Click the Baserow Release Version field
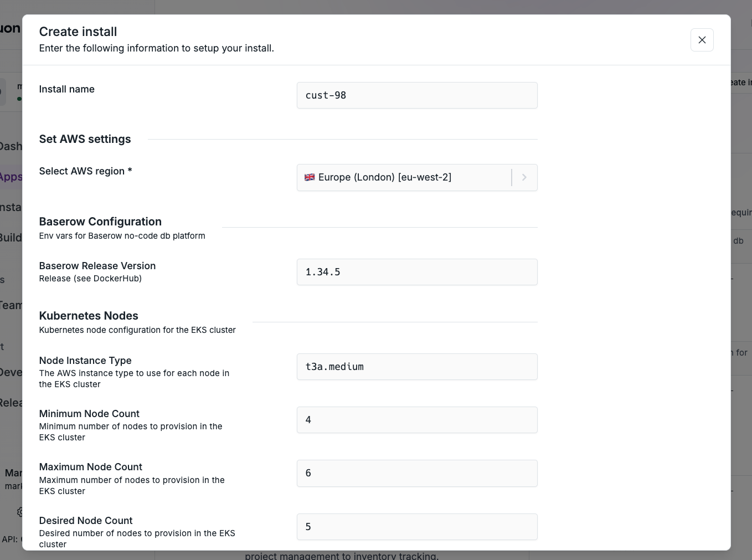Screen dimensions: 752x560 tap(417, 272)
